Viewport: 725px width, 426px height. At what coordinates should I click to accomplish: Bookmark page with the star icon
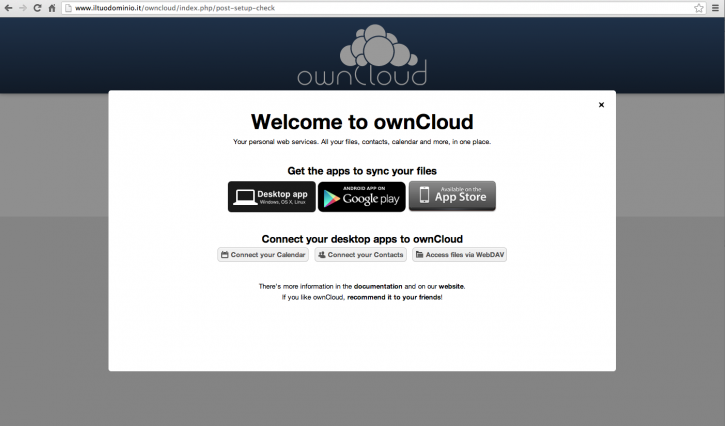(x=699, y=8)
